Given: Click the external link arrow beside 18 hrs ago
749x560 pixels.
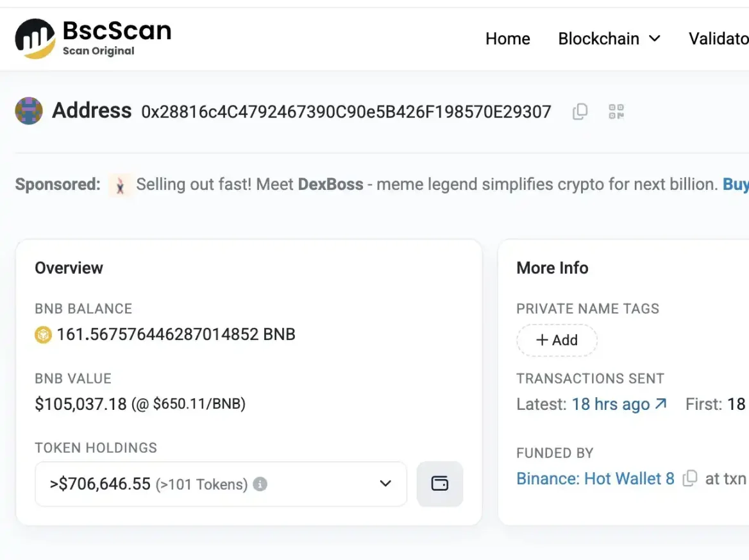Looking at the screenshot, I should (x=661, y=403).
